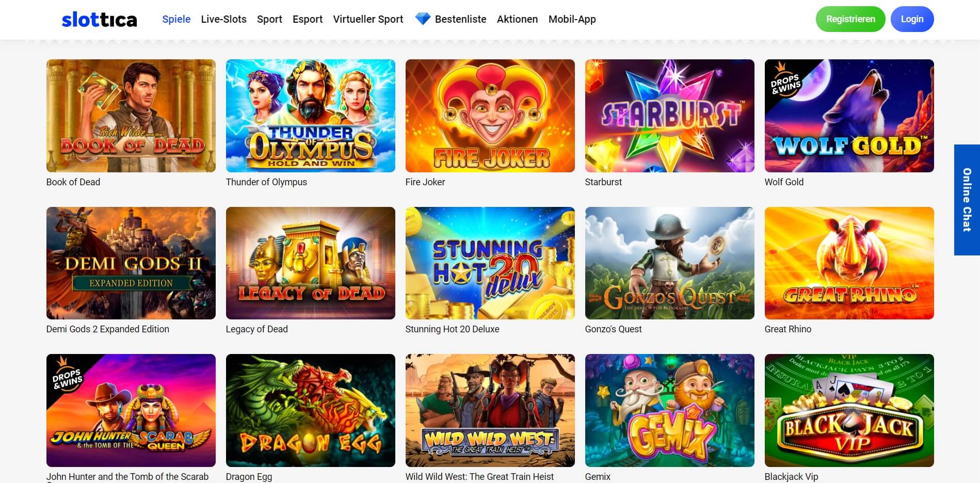
Task: Click 'Demi Gods 2 Expanded Edition' text
Action: pos(108,329)
